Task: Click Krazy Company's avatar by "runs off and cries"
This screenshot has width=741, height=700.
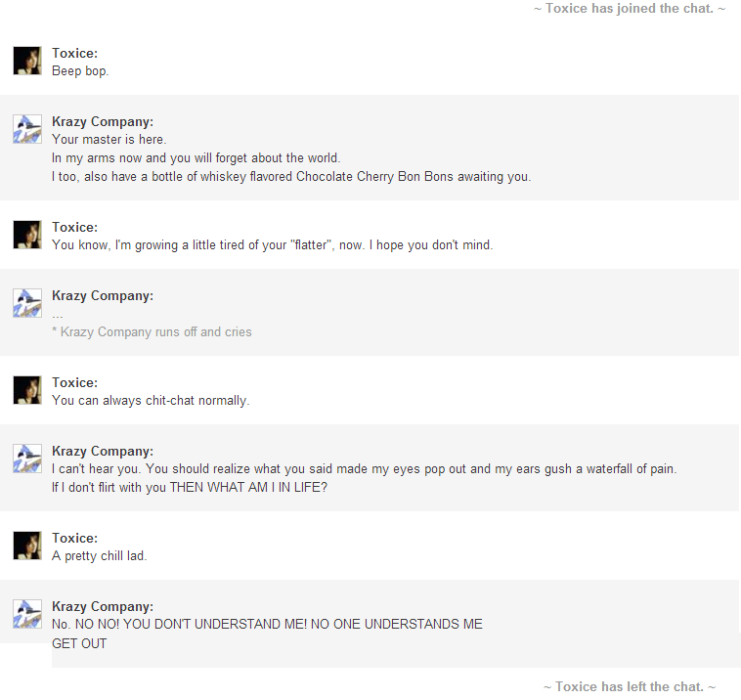Action: [x=26, y=303]
